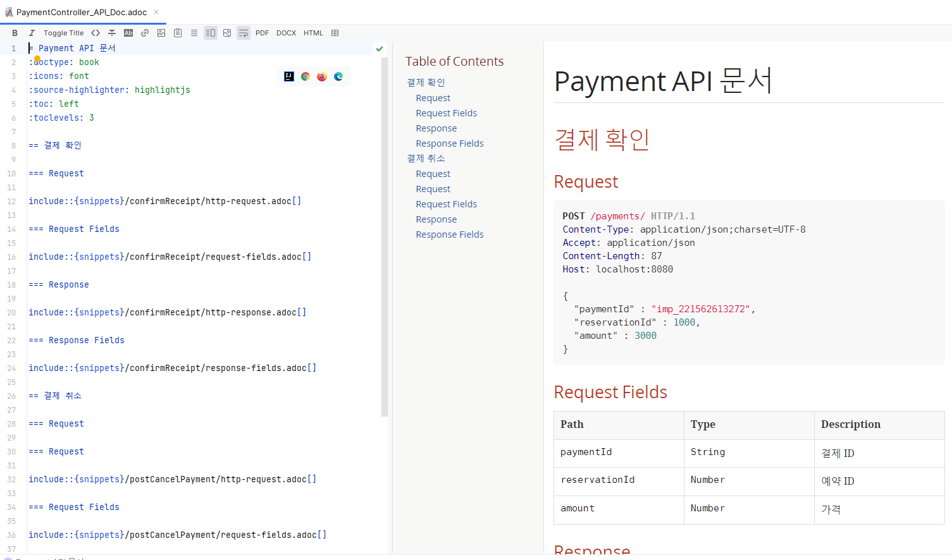Click the ':source-highlighter: highlightjs' line
Screen dimensions: 952x560
(x=109, y=90)
